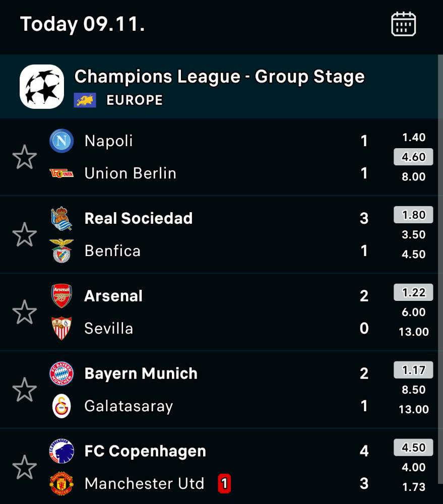Select the 1.80 odds for Real Sociedad

413,215
